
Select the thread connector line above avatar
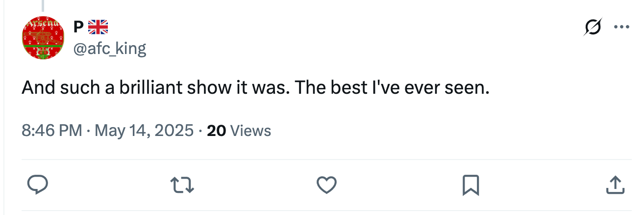click(43, 6)
